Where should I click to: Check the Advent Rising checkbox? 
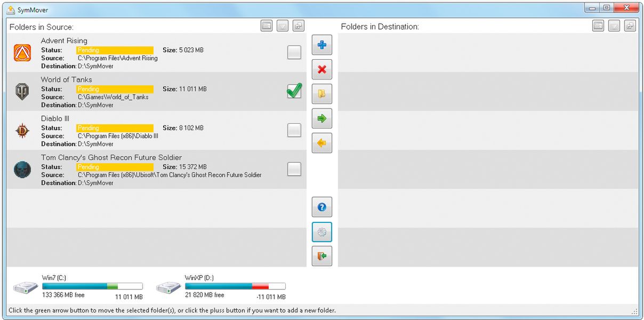point(294,52)
